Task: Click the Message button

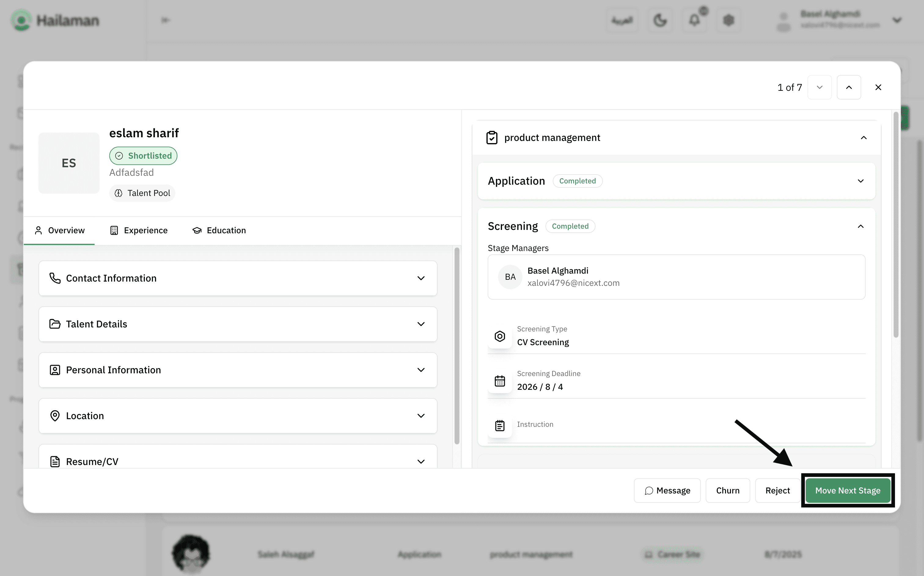Action: click(x=667, y=491)
